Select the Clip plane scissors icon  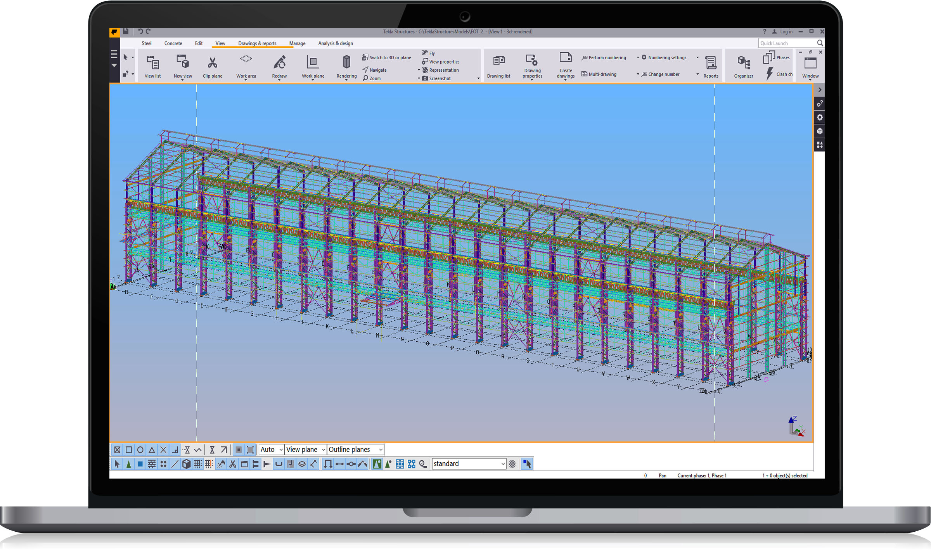[212, 63]
